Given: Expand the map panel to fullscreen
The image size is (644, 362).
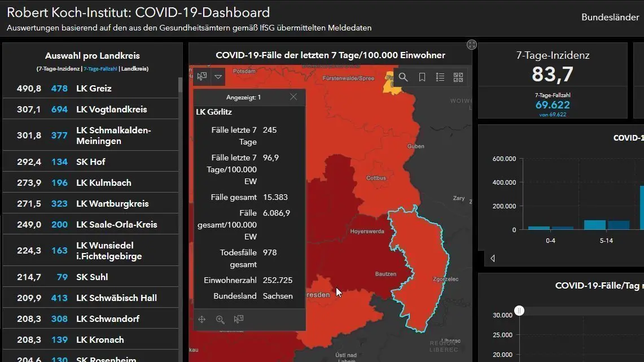Looking at the screenshot, I should (x=472, y=45).
